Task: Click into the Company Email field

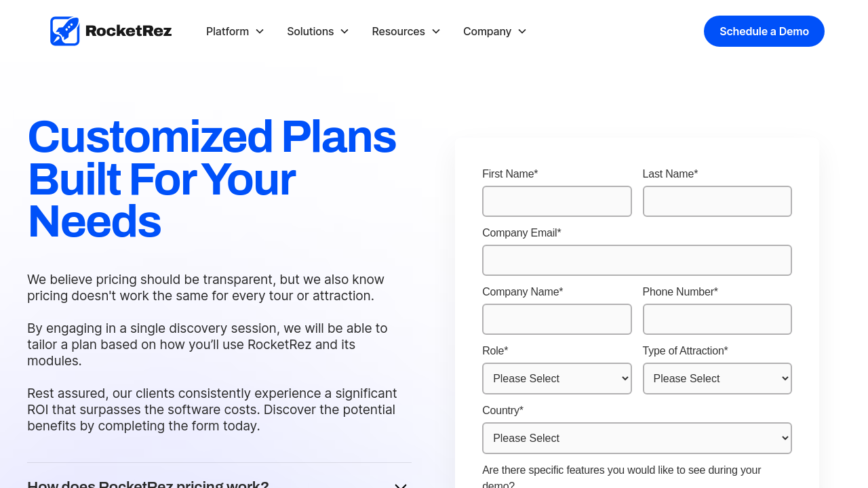Action: pyautogui.click(x=637, y=260)
